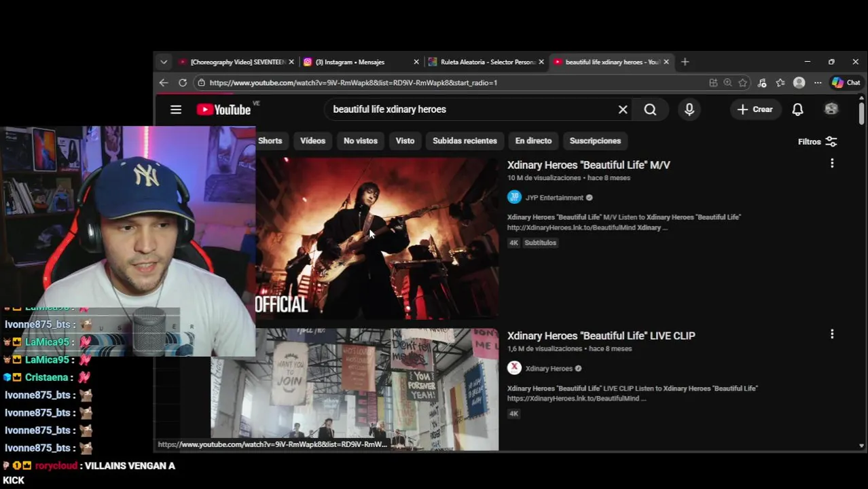
Task: Open the Beautiful Life M/V thumbnail
Action: tap(377, 238)
